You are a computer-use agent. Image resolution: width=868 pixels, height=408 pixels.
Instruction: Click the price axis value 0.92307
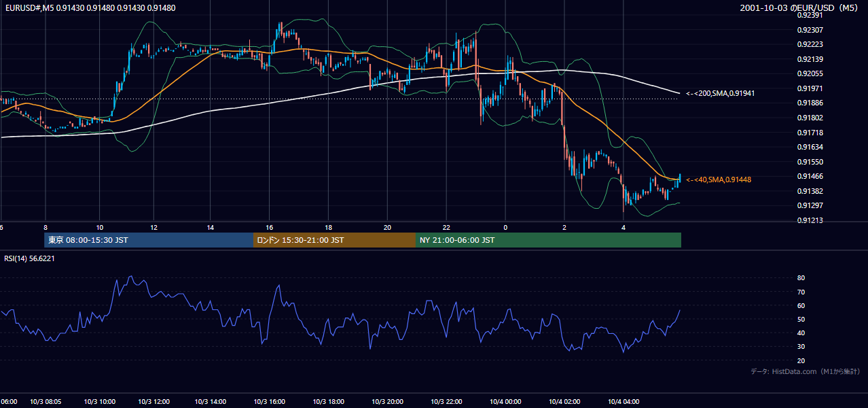click(810, 30)
